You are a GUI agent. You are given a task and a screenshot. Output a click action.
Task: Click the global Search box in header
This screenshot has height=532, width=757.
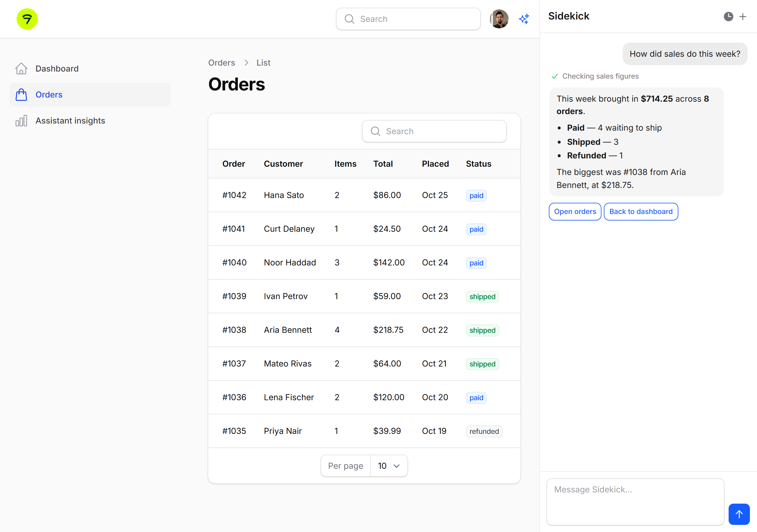click(408, 19)
